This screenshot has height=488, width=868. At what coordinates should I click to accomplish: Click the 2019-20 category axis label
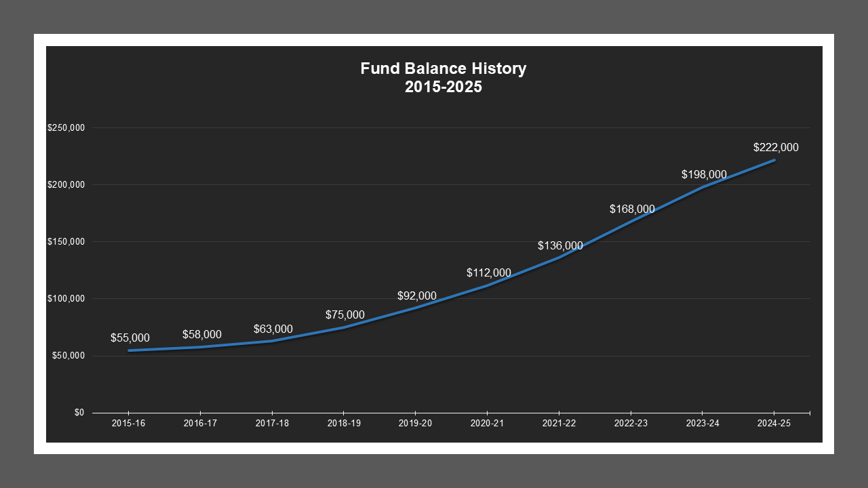416,422
